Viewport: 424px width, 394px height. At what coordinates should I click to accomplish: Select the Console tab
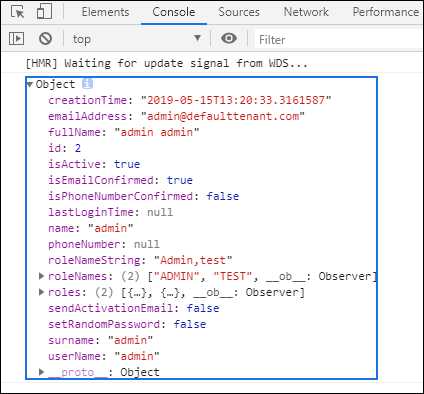(174, 12)
